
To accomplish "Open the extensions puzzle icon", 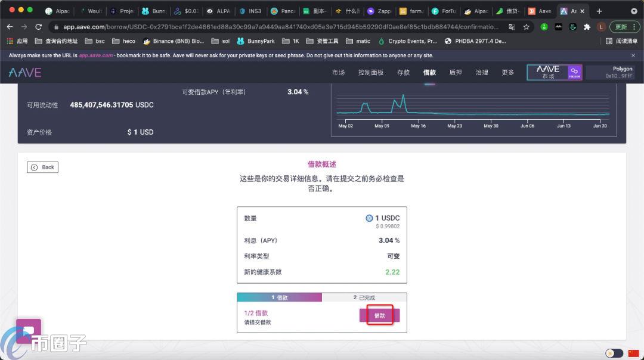I will (587, 27).
